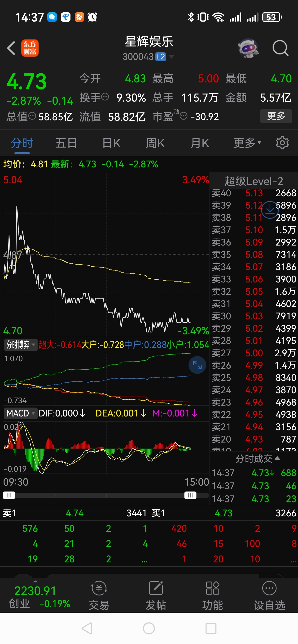This screenshot has height=644, width=298.
Task: Tap Android back navigation button
Action: 87,628
